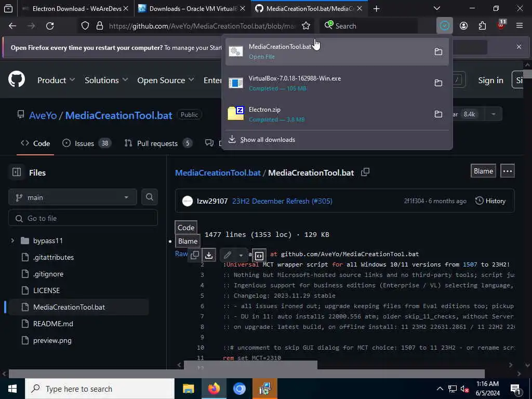Go to GitHub home via Octocat logo

(x=17, y=79)
